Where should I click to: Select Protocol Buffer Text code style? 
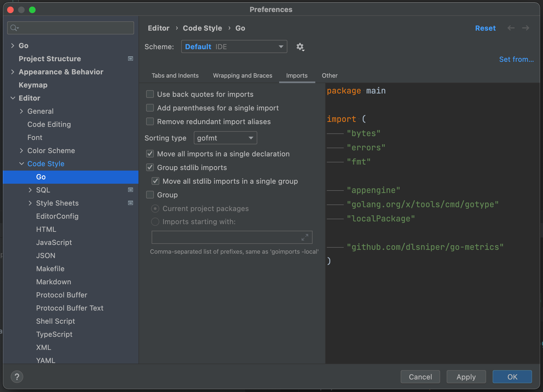click(70, 308)
